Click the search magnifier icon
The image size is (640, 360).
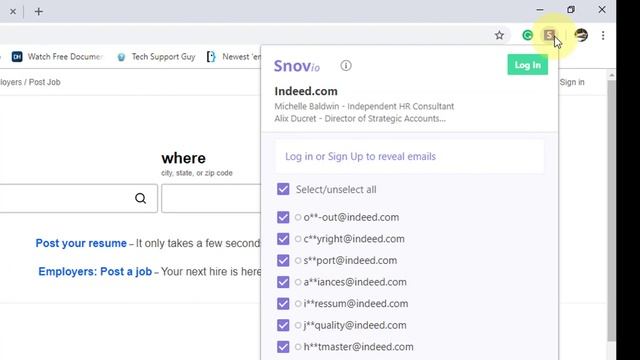click(140, 198)
